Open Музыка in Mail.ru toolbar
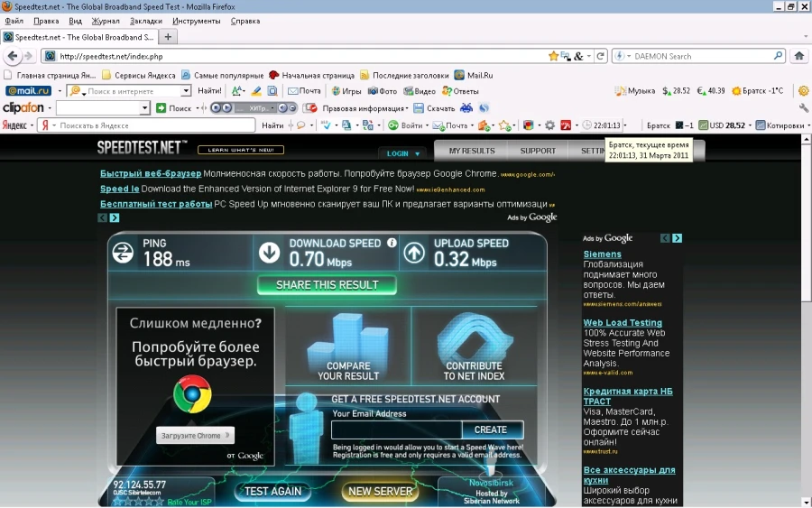The width and height of the screenshot is (812, 508). point(635,91)
